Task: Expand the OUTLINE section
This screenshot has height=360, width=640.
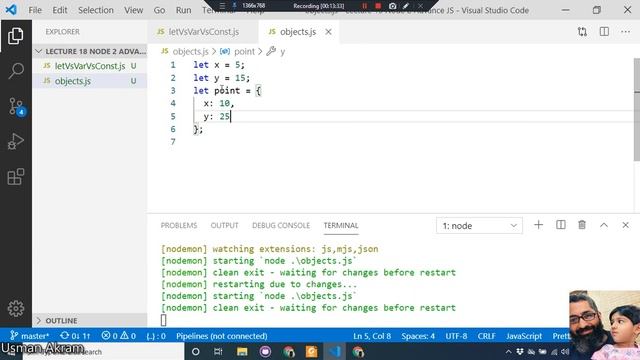Action: click(90, 320)
